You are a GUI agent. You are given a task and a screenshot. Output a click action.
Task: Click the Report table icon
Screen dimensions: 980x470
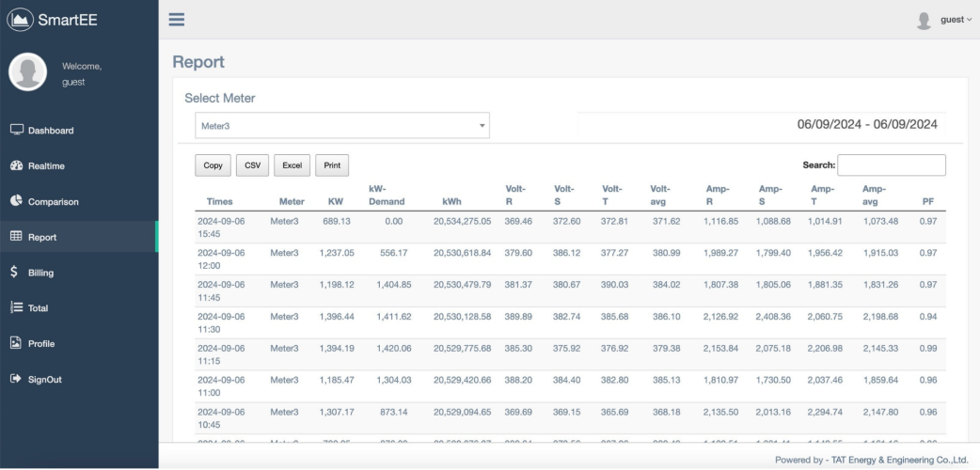pyautogui.click(x=16, y=237)
